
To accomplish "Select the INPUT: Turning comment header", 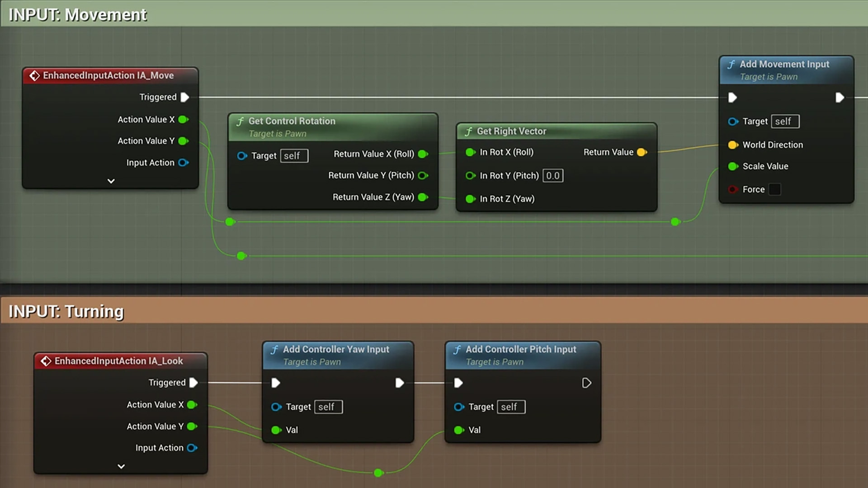I will 66,311.
